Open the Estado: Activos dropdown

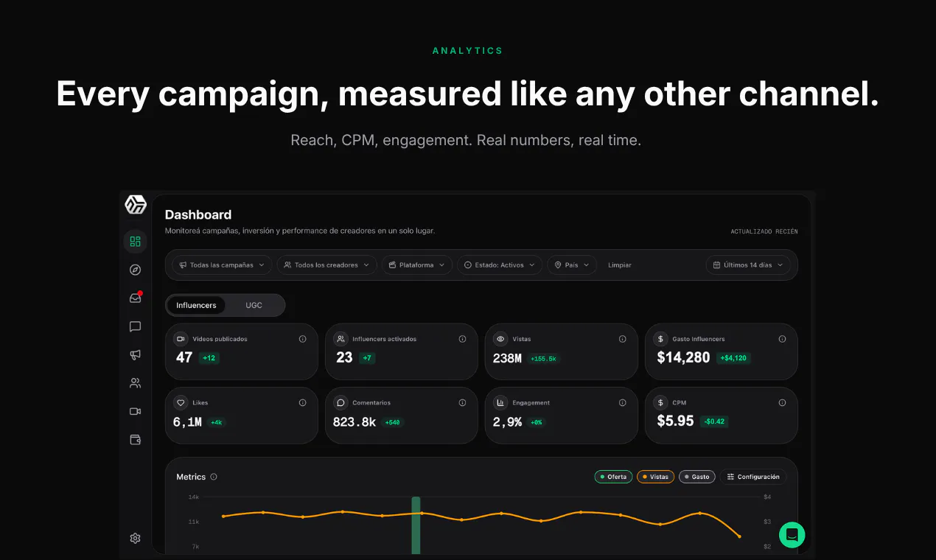(500, 265)
